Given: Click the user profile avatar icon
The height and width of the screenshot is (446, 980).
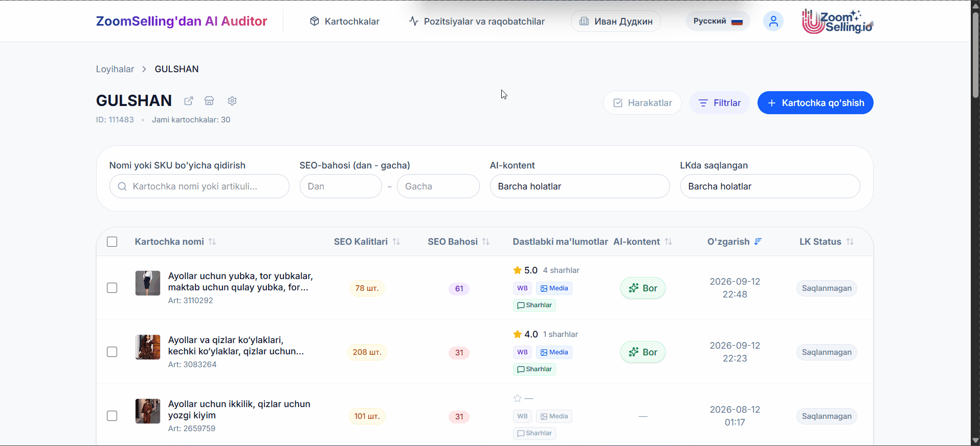Looking at the screenshot, I should [773, 21].
